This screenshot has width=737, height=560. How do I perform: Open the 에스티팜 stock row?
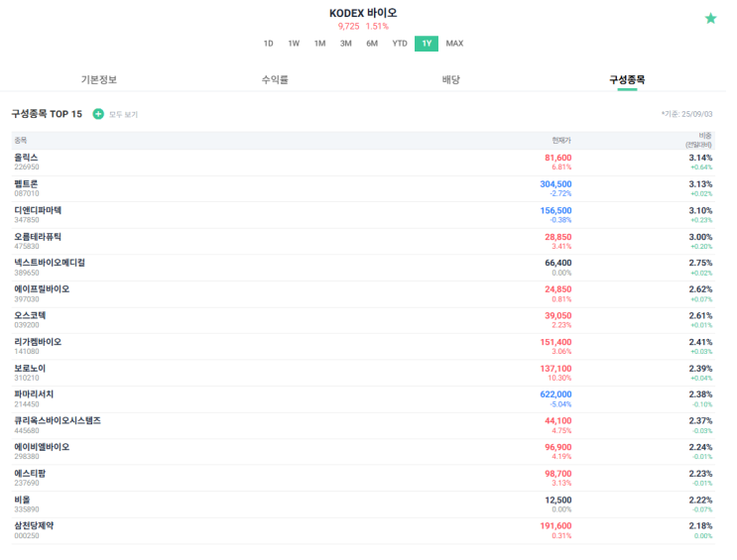point(363,479)
